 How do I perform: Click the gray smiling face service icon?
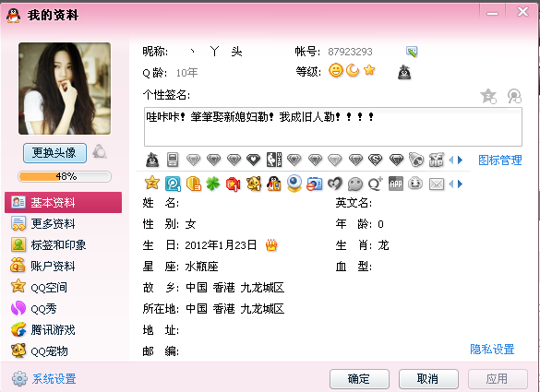point(415,184)
